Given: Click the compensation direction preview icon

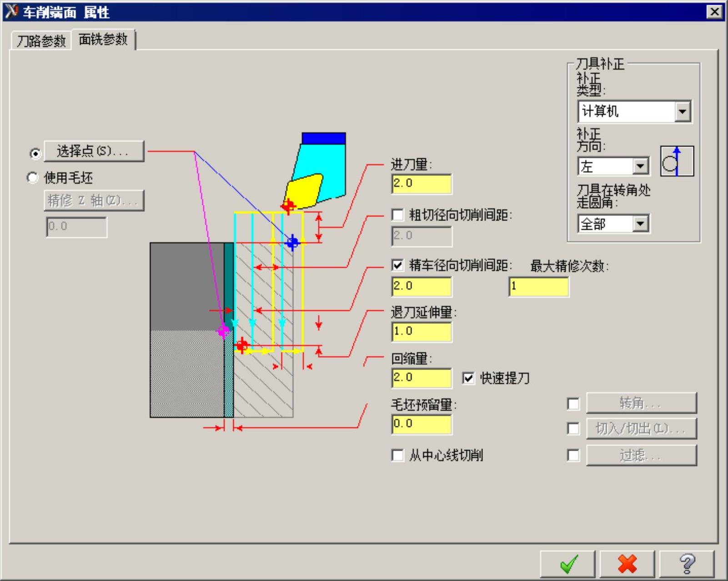Looking at the screenshot, I should 677,161.
